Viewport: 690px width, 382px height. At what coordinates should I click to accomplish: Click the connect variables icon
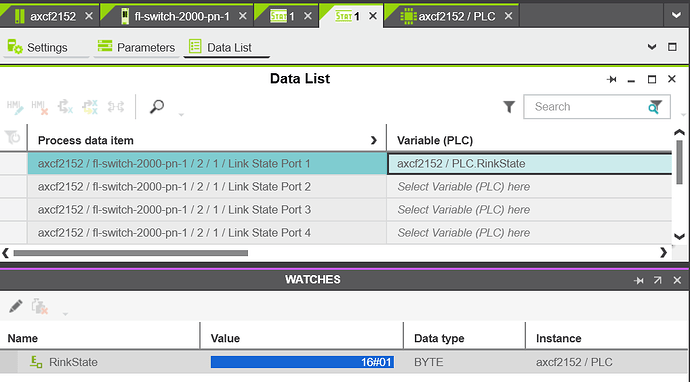coord(116,107)
